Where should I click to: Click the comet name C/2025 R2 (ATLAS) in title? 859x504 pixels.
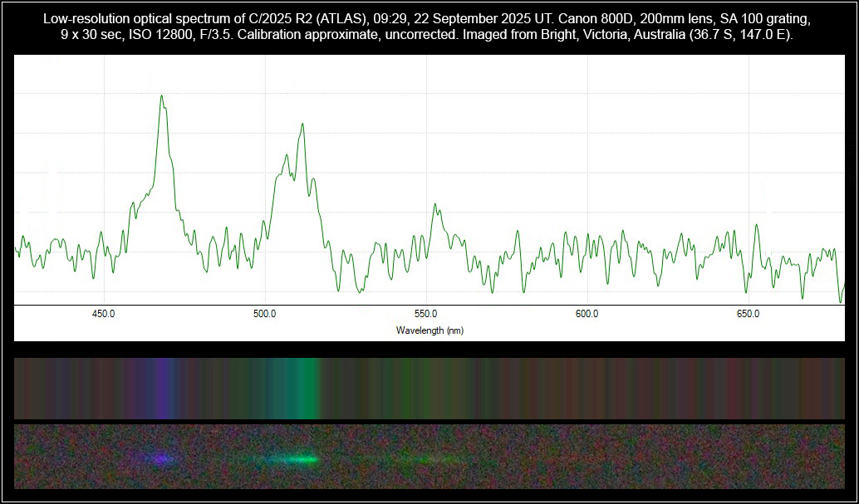click(x=307, y=17)
